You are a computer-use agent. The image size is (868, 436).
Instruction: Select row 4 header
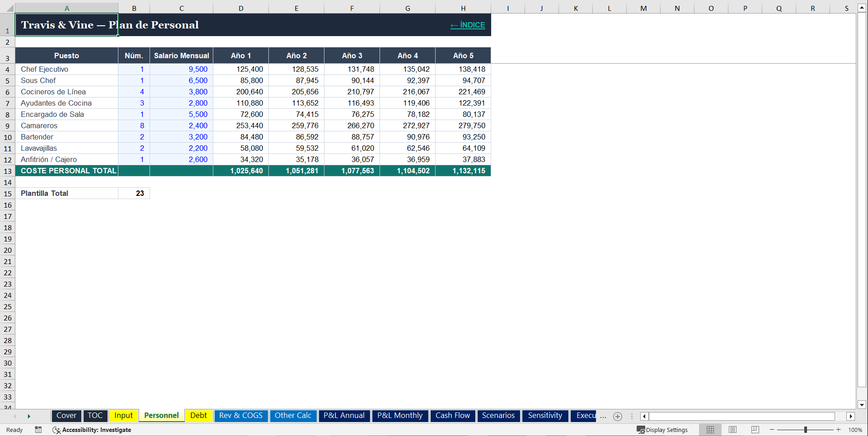[x=8, y=70]
